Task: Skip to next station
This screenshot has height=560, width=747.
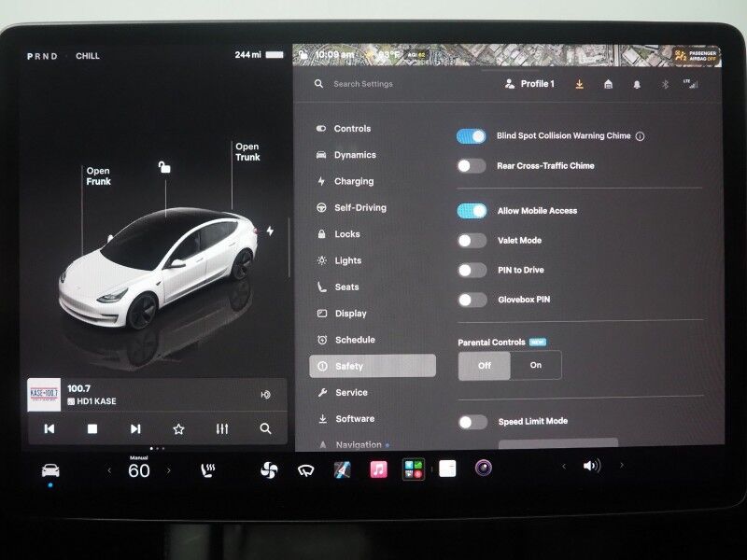Action: pos(135,429)
